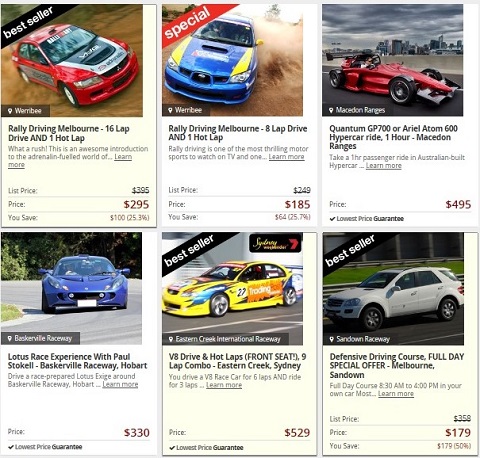
Task: Open the white Mercedes SUV photo
Action: click(x=393, y=289)
